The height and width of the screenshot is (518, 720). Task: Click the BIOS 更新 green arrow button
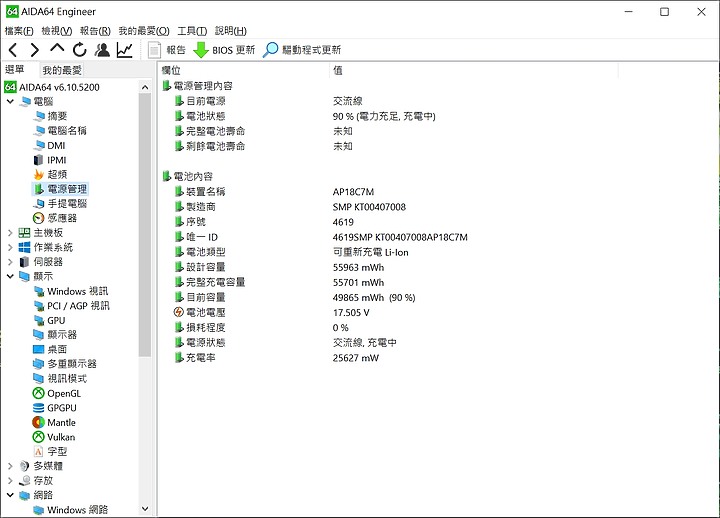click(224, 50)
